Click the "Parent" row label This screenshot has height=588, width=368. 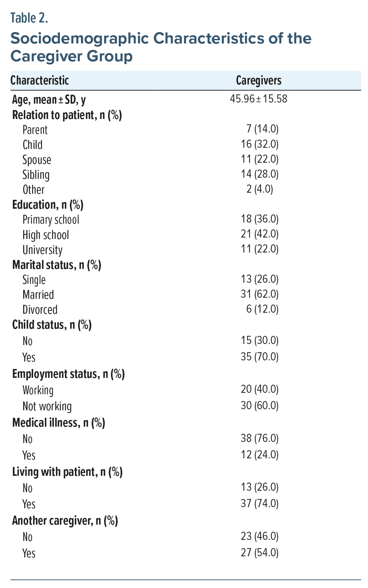[x=35, y=130]
